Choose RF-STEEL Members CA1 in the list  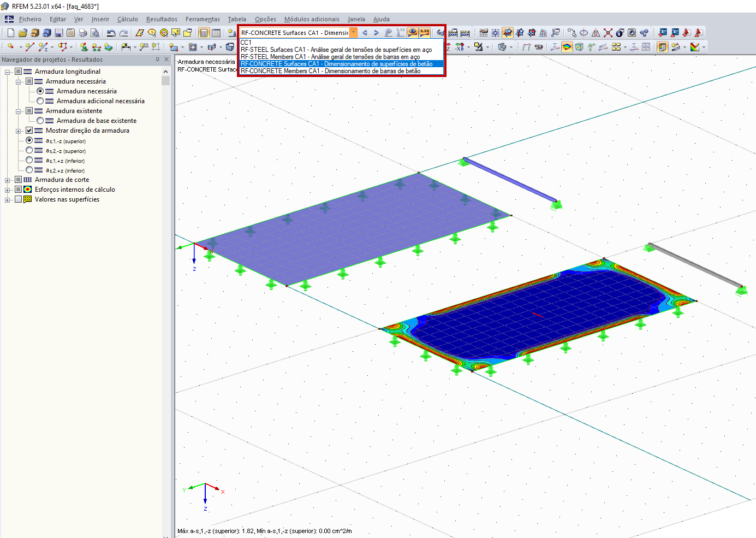[x=342, y=57]
